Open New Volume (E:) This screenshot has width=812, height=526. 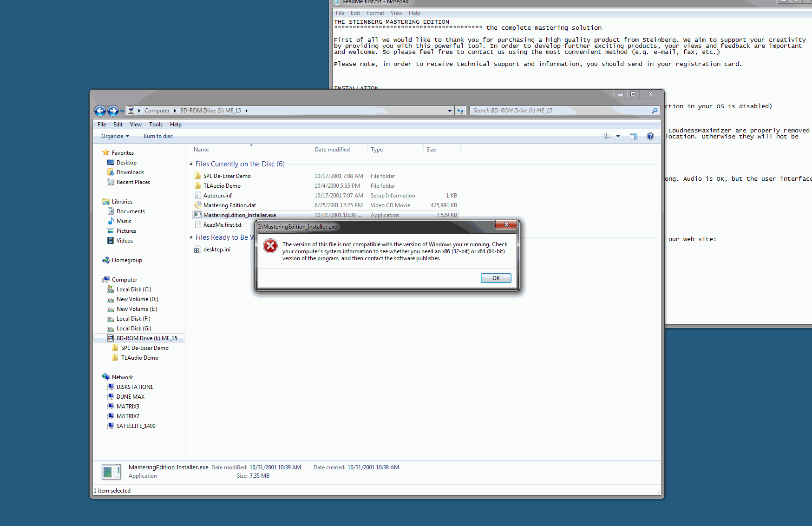pyautogui.click(x=132, y=309)
